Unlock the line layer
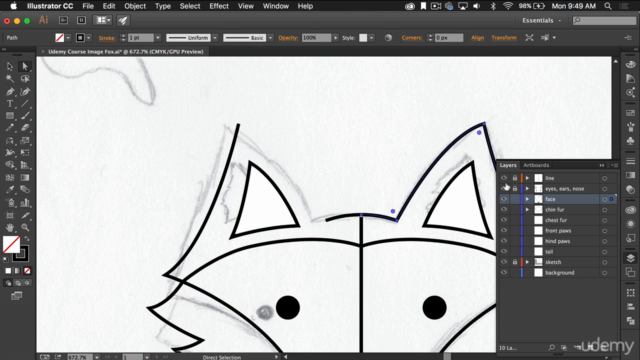This screenshot has height=360, width=640. tap(515, 178)
